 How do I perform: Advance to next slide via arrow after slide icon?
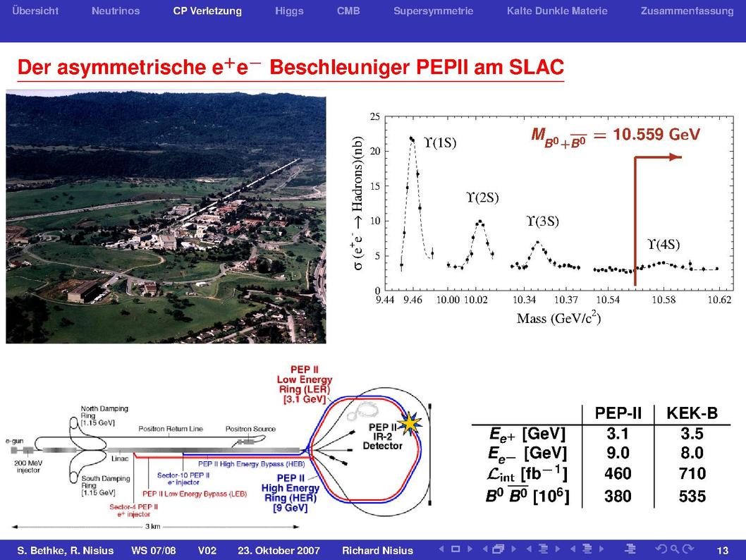tap(470, 549)
